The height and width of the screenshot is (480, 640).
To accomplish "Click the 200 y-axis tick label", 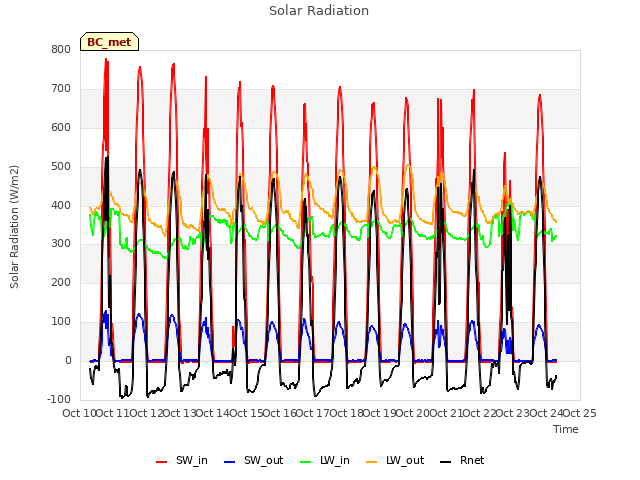I will coord(61,282).
